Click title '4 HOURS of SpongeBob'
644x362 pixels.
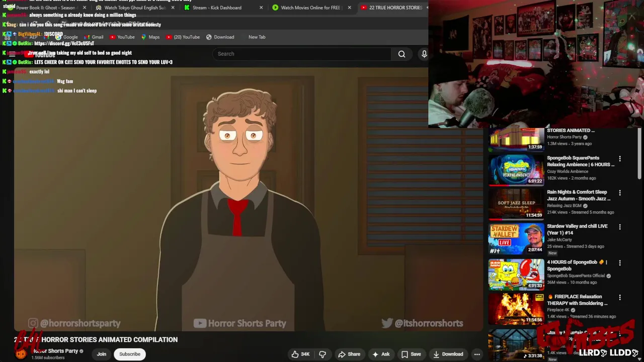click(577, 265)
